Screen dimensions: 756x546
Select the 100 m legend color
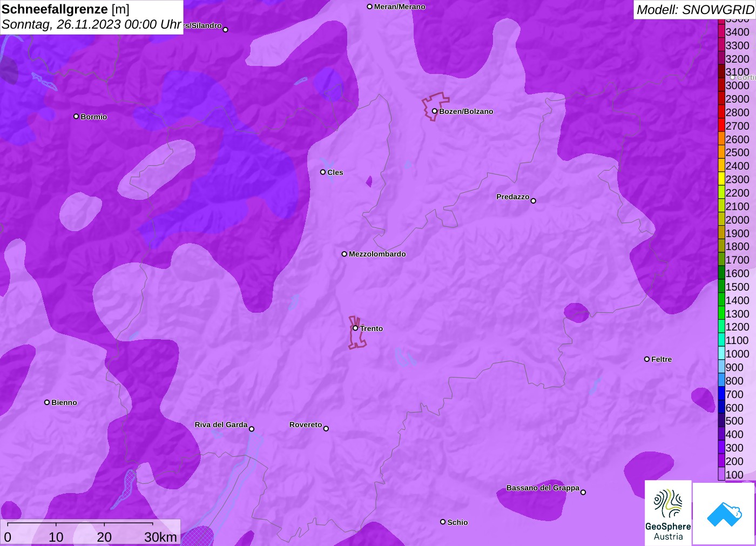pos(721,475)
